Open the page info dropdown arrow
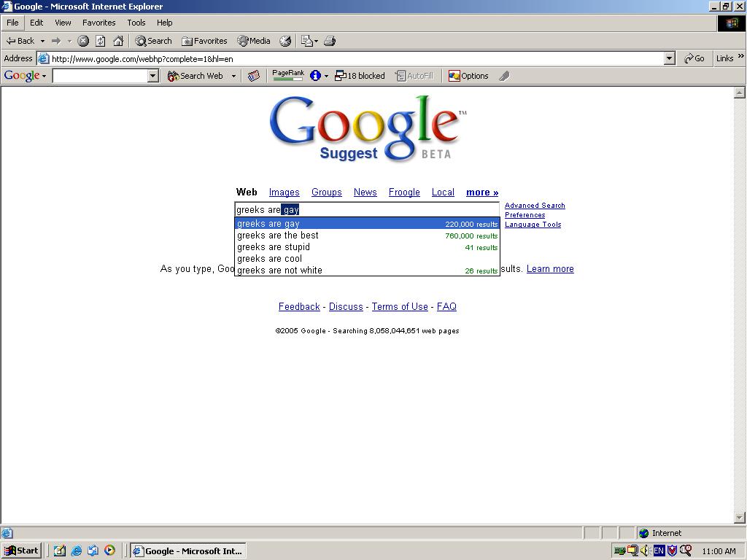The width and height of the screenshot is (747, 560). click(x=326, y=76)
